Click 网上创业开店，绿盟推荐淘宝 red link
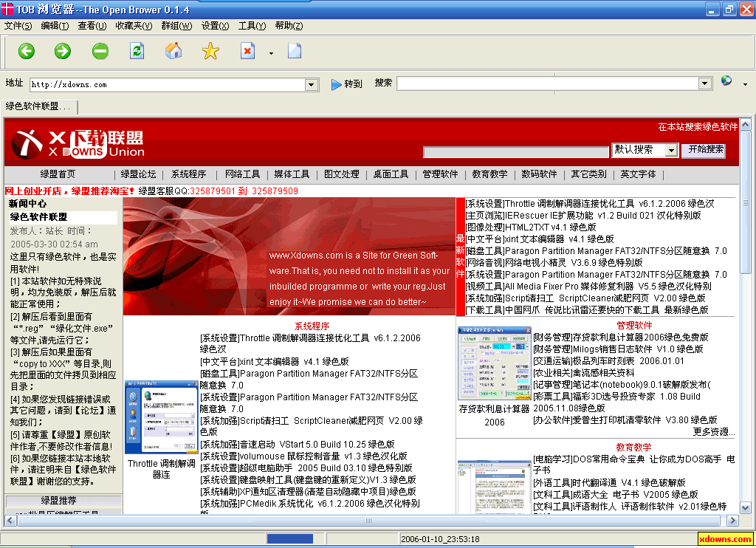The image size is (756, 548). point(69,191)
